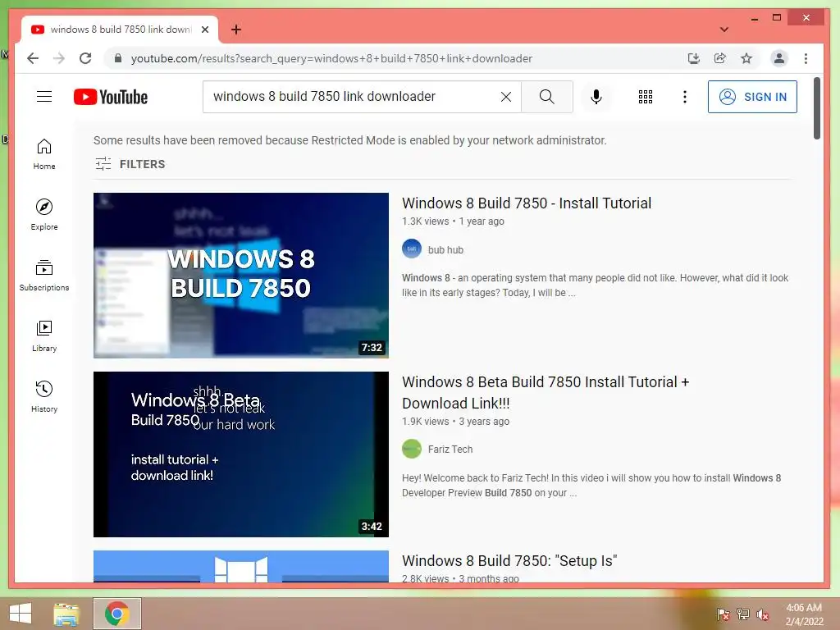Open Action Center flag tray icon

[x=723, y=614]
